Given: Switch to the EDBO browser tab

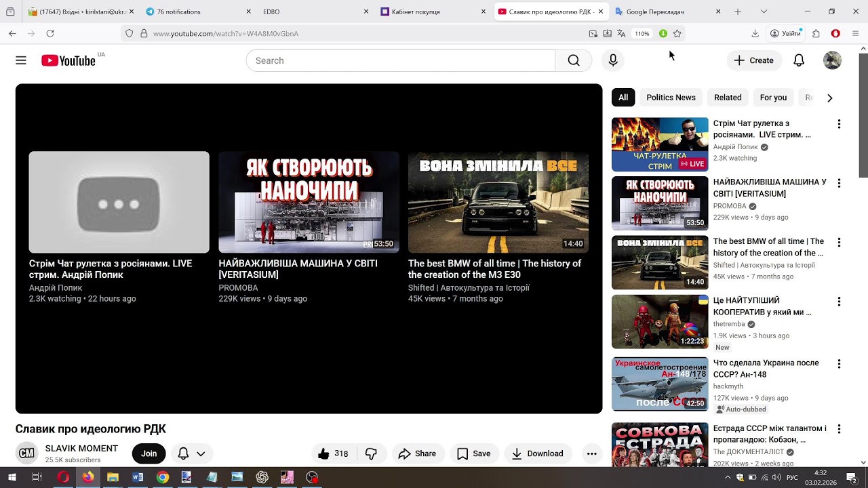Looking at the screenshot, I should 315,12.
